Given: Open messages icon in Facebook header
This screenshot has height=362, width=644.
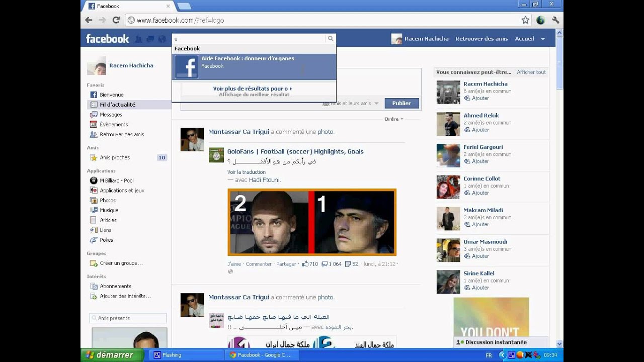Looking at the screenshot, I should [x=150, y=39].
